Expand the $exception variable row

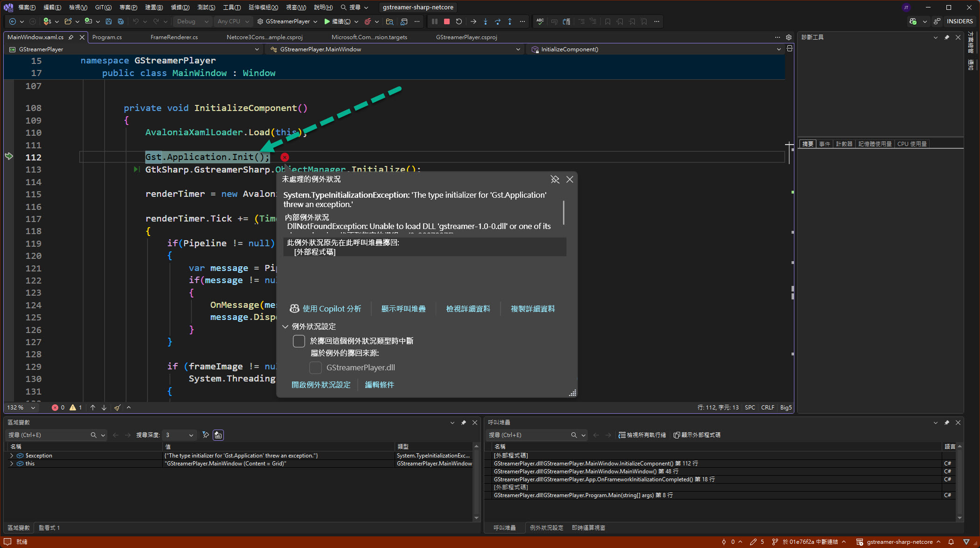click(x=12, y=456)
